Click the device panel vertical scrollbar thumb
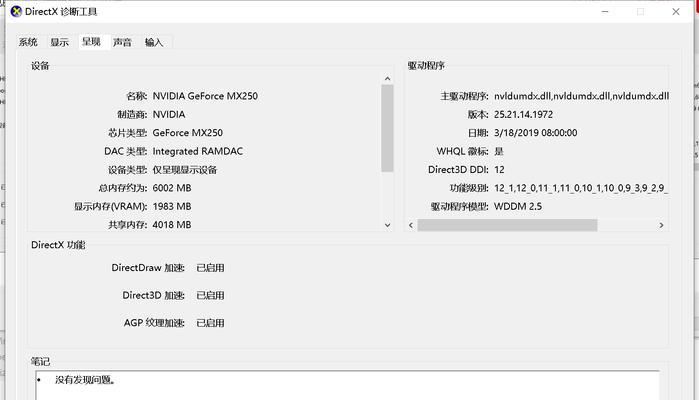 click(387, 128)
